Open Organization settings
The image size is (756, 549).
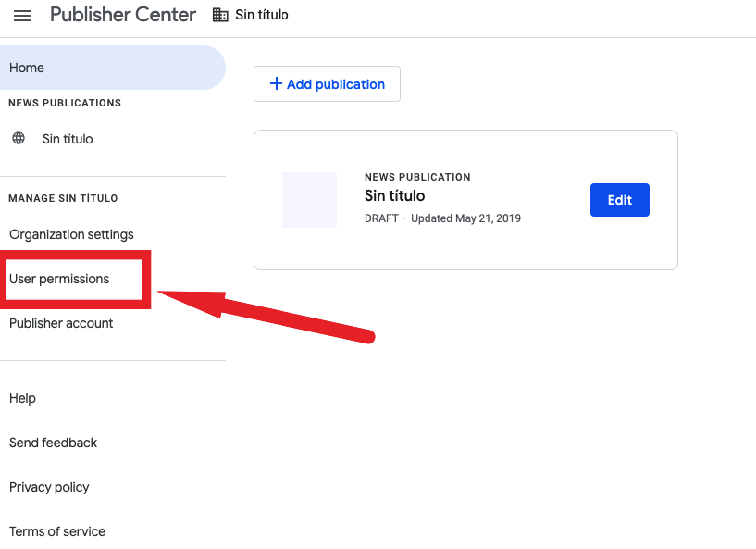point(71,234)
